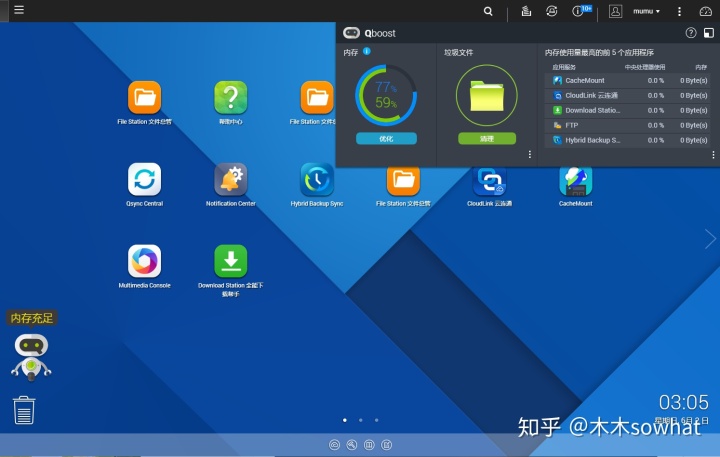Open the Hybrid Backup Sync app

[317, 179]
